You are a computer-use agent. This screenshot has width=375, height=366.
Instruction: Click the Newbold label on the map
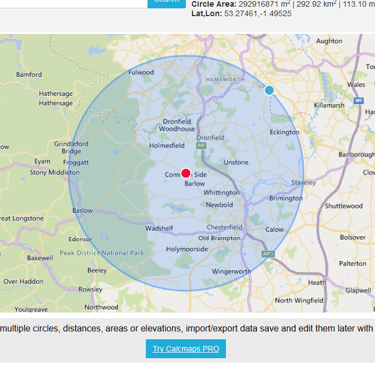(219, 205)
